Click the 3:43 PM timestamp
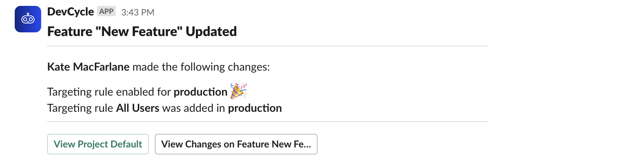The height and width of the screenshot is (164, 644). (137, 13)
